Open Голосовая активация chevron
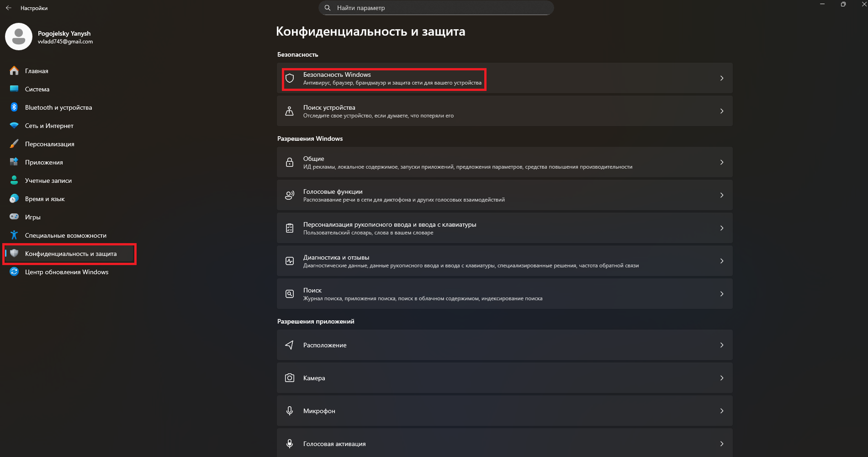The width and height of the screenshot is (868, 457). coord(722,444)
